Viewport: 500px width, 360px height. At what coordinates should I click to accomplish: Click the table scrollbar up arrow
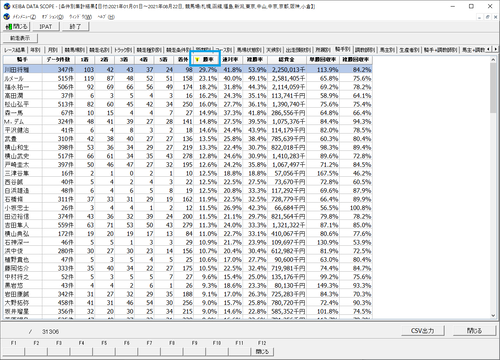click(493, 60)
